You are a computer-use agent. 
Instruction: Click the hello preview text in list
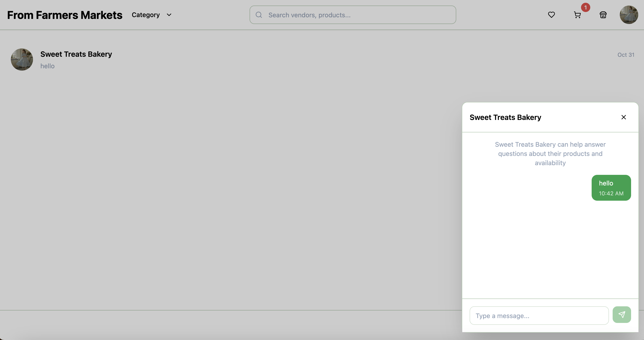tap(48, 66)
